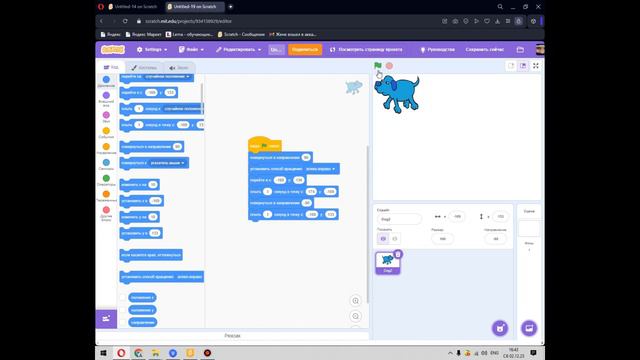The width and height of the screenshot is (640, 360).
Task: Switch to first Opera browser tab
Action: (x=133, y=7)
